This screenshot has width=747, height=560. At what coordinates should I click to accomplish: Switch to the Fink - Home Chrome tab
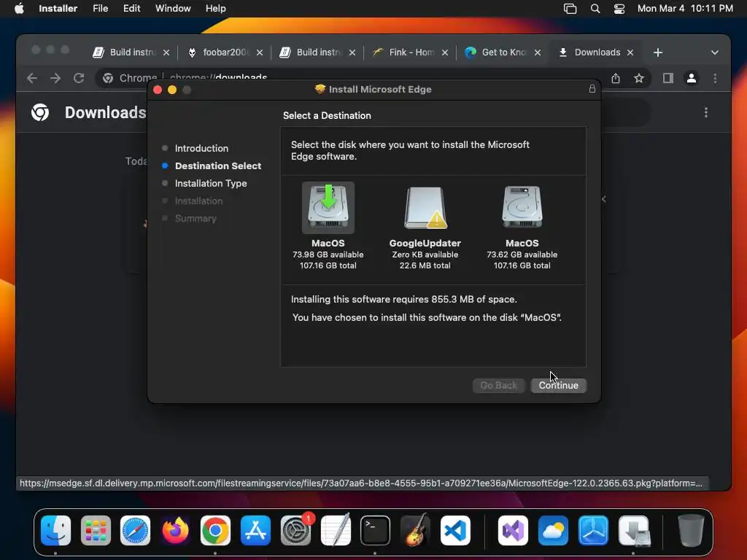click(x=410, y=52)
